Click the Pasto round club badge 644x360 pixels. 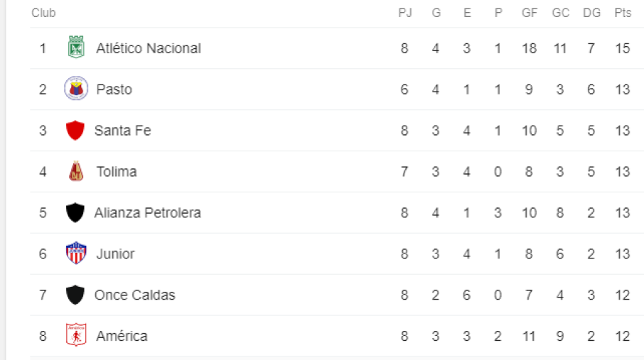coord(76,88)
